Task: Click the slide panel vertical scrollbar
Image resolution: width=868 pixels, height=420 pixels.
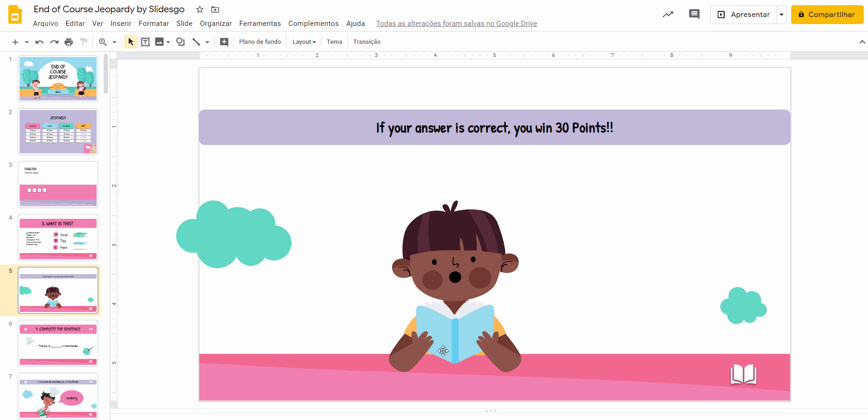Action: click(x=106, y=74)
